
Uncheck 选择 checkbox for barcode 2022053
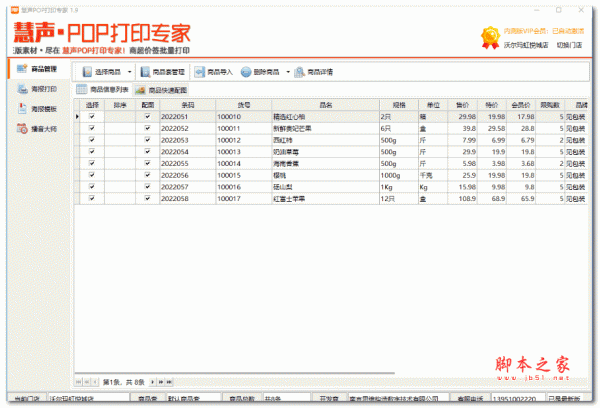click(92, 140)
